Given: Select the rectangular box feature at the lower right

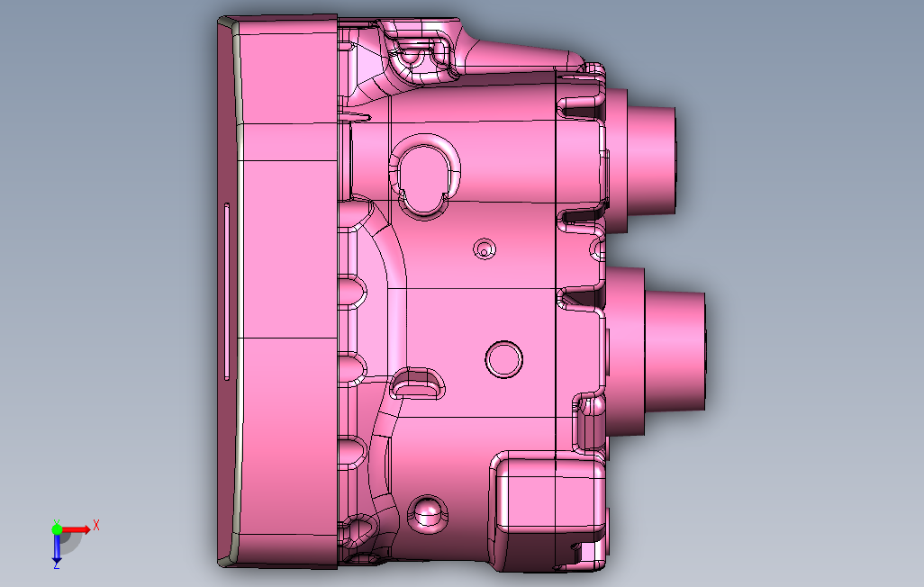Looking at the screenshot, I should pos(548,511).
